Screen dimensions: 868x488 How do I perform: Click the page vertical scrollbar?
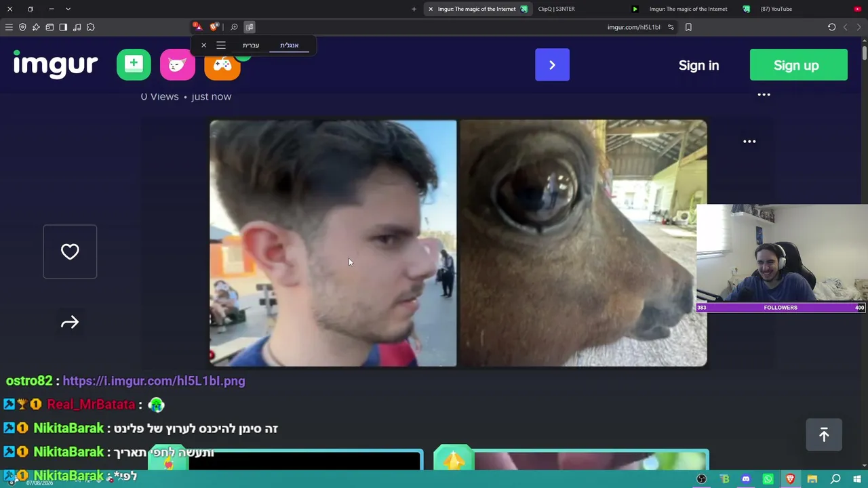pyautogui.click(x=865, y=52)
